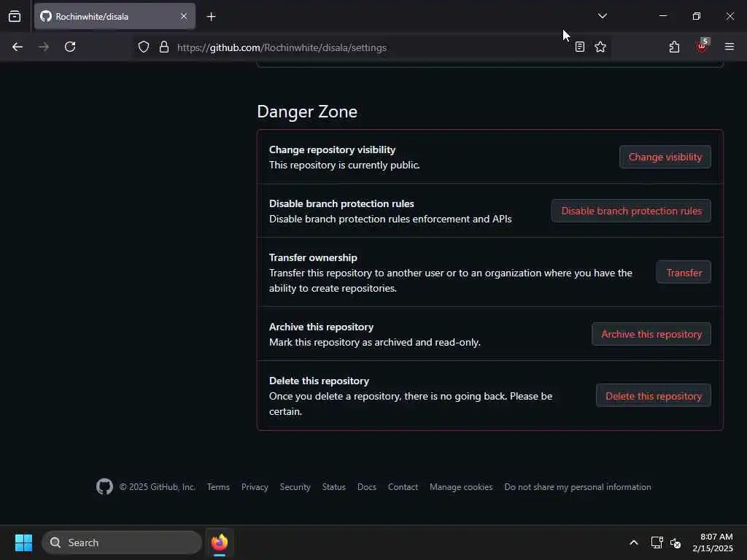Show hidden system tray icons chevron
747x560 pixels.
point(634,542)
